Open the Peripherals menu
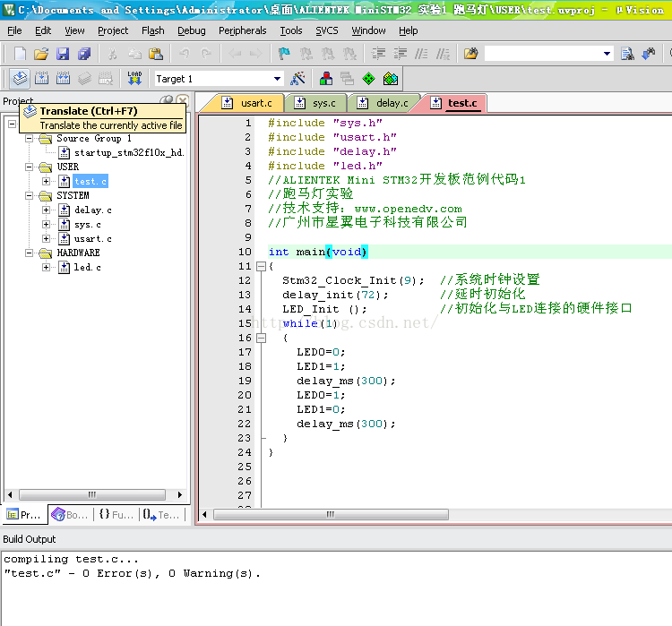672x626 pixels. (x=242, y=30)
